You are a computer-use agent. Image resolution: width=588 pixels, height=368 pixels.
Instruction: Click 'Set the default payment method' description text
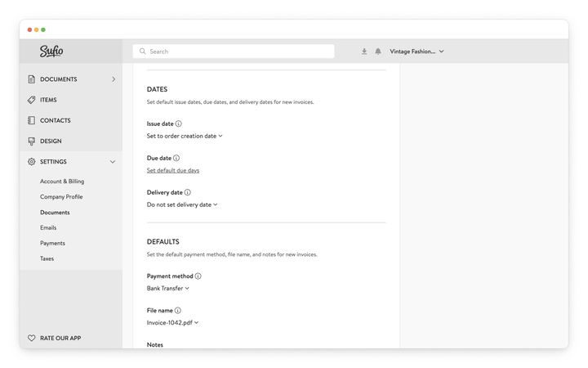(x=232, y=254)
